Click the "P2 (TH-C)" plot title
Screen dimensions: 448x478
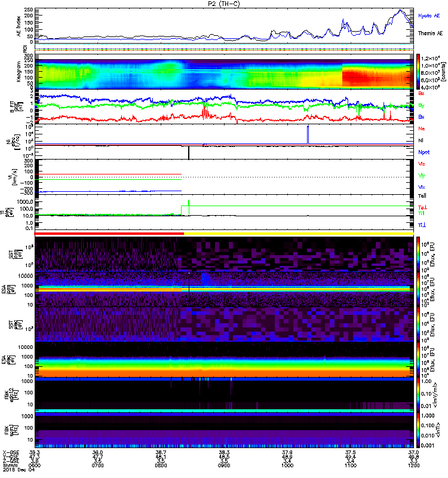coord(225,3)
